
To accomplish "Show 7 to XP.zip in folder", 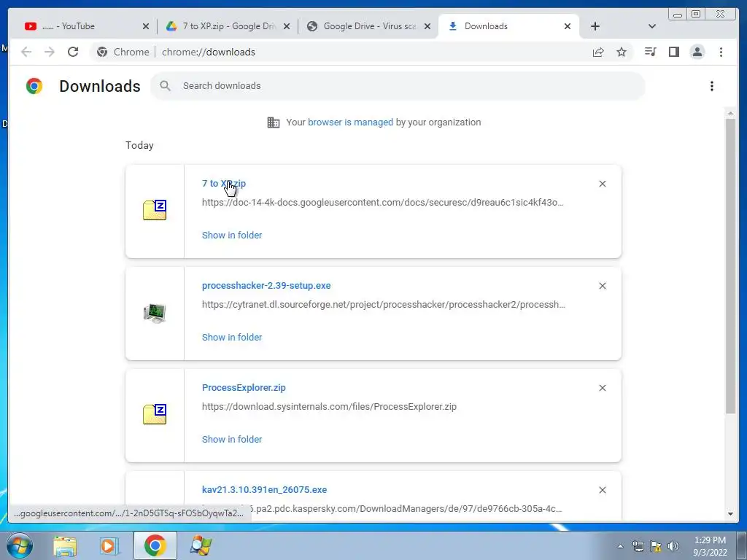I will [x=232, y=236].
